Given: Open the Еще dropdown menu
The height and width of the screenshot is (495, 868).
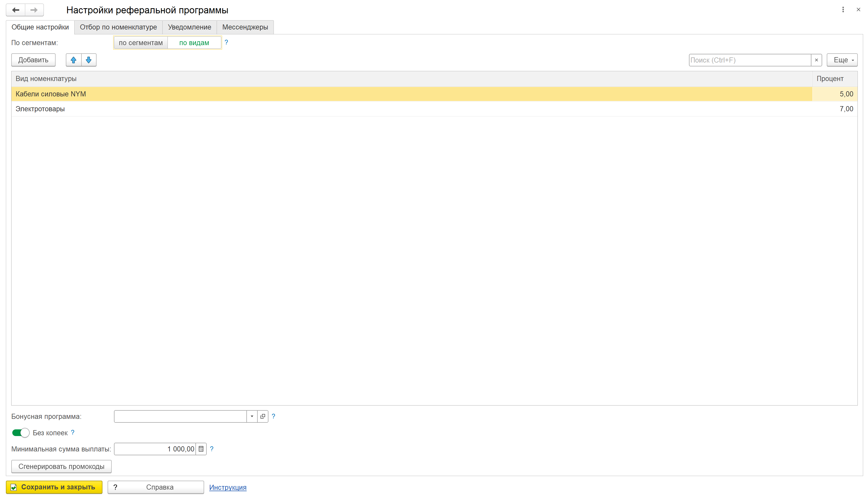Looking at the screenshot, I should tap(842, 60).
